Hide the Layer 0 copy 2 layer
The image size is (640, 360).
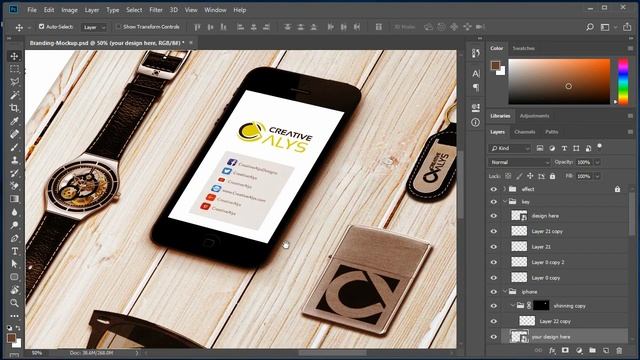[x=493, y=262]
